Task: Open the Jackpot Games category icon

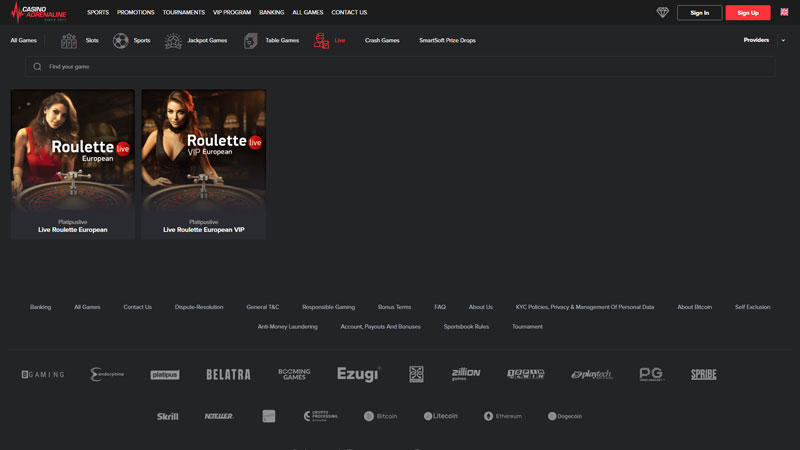Action: click(173, 40)
